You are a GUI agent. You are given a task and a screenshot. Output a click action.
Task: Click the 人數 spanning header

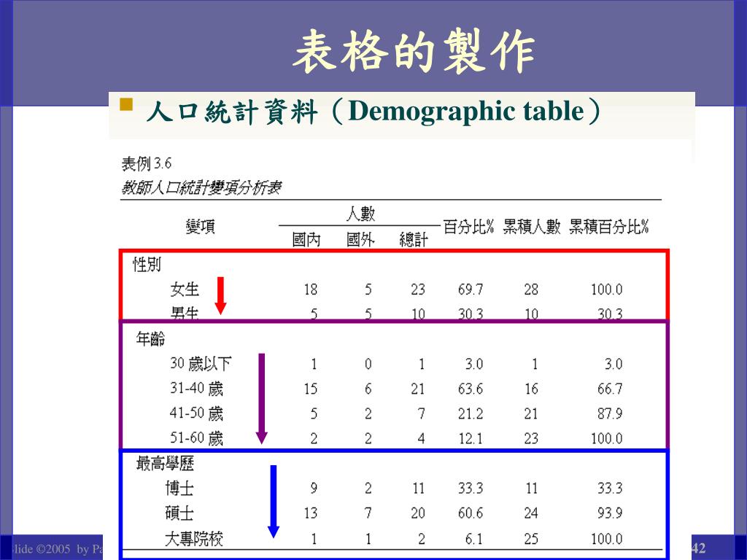[360, 214]
